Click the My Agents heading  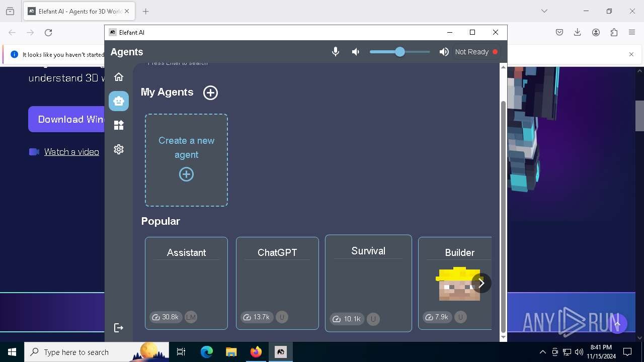pos(167,92)
